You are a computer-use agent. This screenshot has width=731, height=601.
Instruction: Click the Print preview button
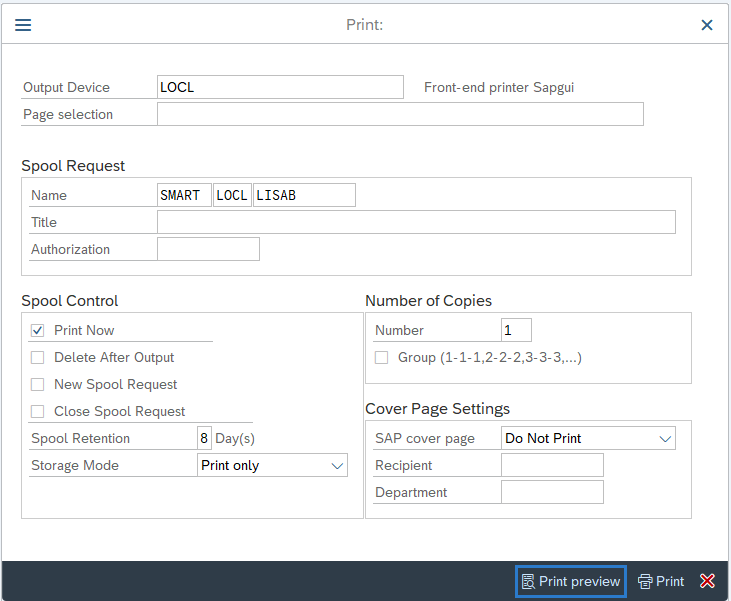tap(571, 581)
